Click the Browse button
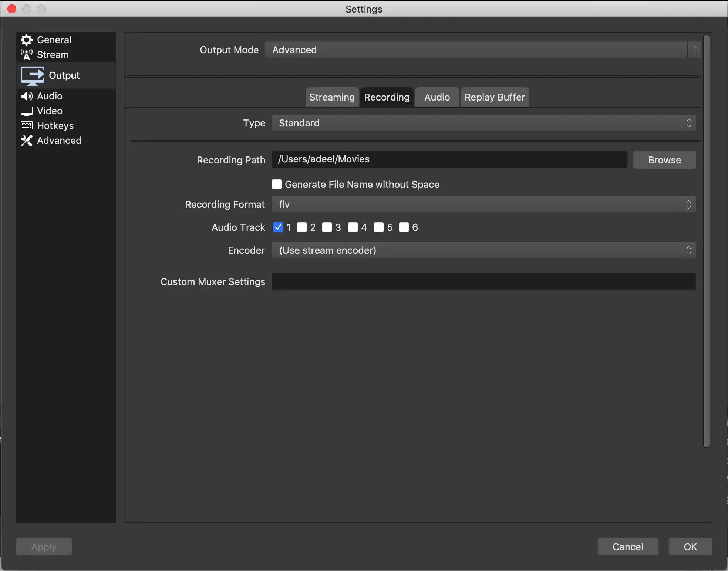The width and height of the screenshot is (728, 571). (664, 160)
